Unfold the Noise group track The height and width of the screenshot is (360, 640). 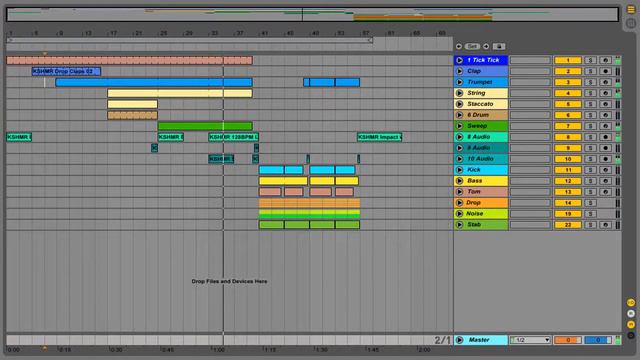(x=459, y=213)
